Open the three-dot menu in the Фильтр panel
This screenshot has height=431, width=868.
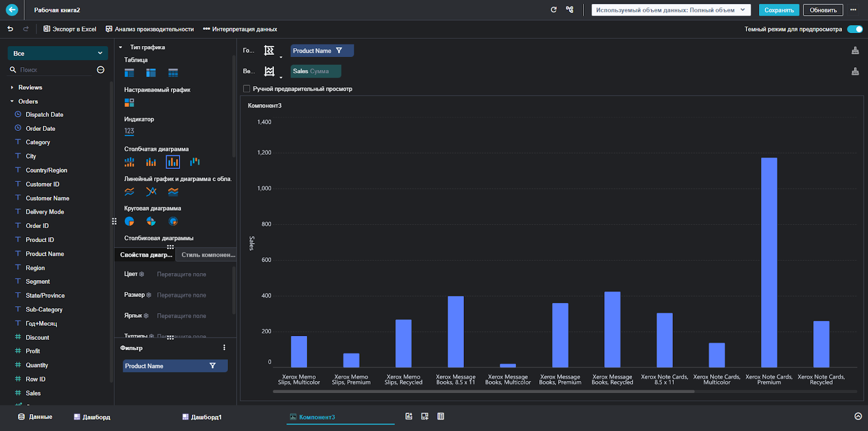(224, 347)
